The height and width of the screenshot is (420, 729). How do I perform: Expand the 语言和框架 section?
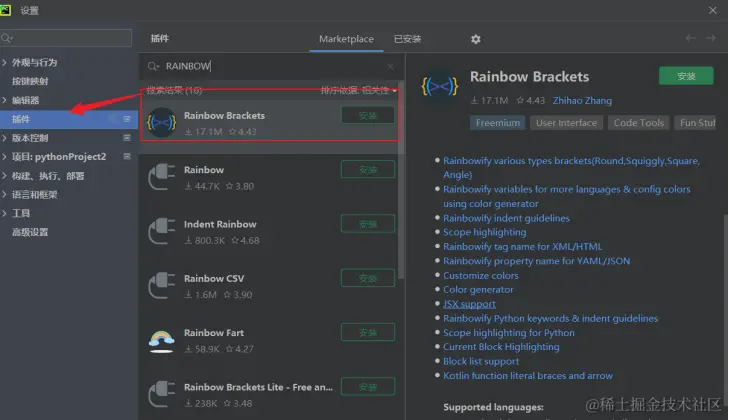pyautogui.click(x=4, y=194)
